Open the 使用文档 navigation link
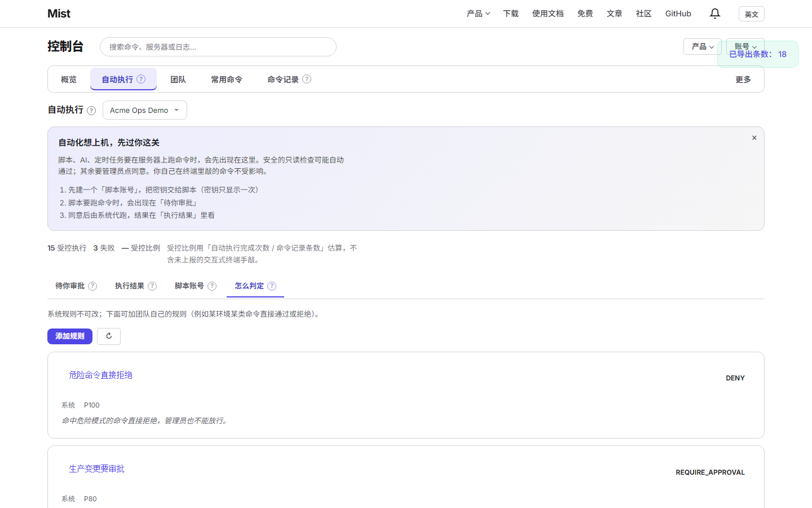The width and height of the screenshot is (812, 508). tap(548, 14)
